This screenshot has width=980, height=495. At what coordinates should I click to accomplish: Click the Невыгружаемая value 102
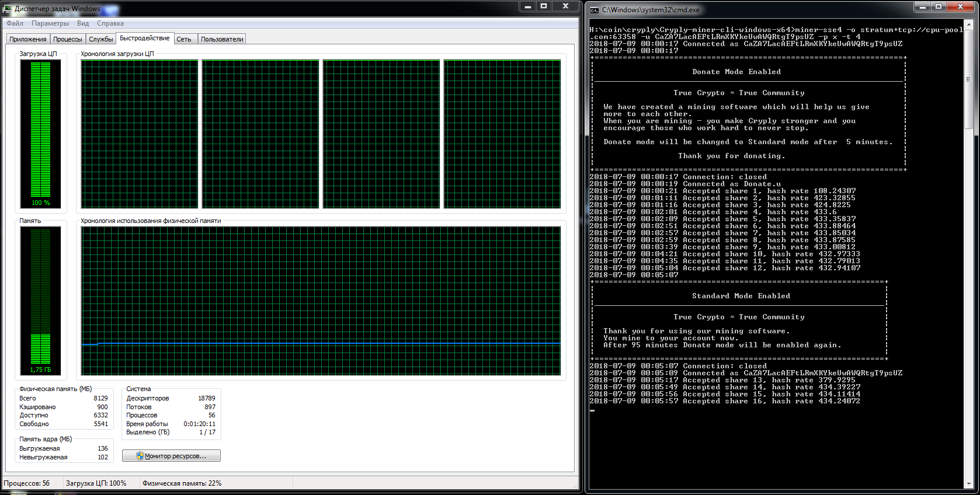tap(103, 457)
